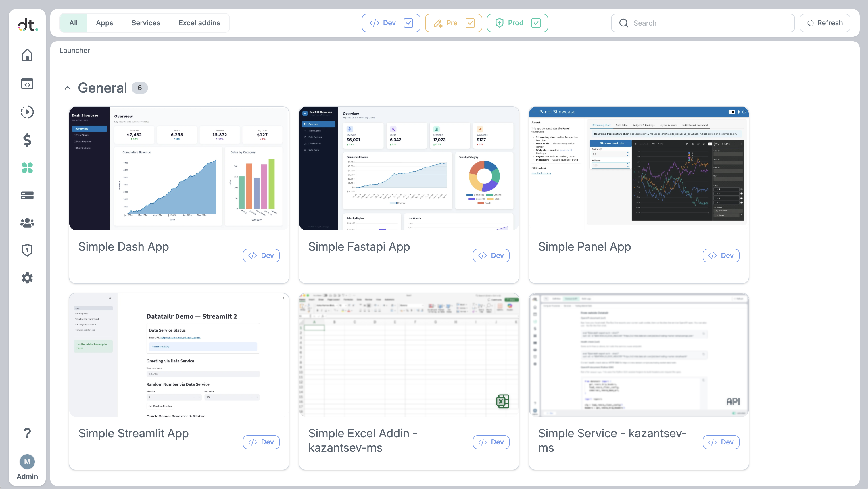Collapse the General section

pos(67,88)
